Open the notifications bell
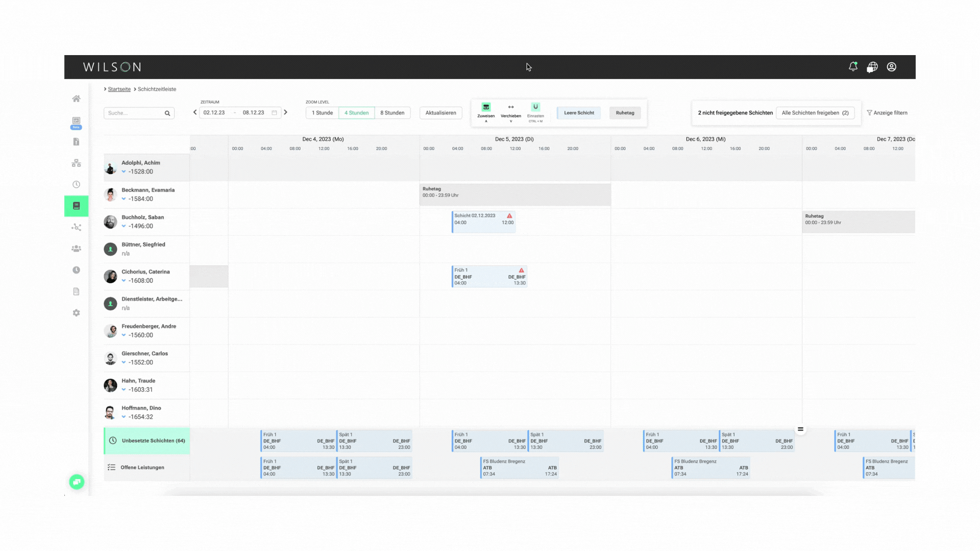The image size is (980, 551). click(x=853, y=67)
